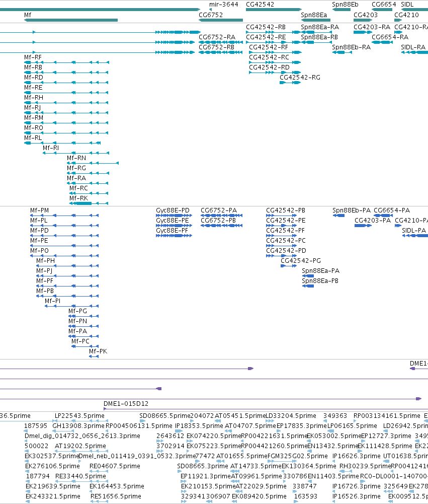Select the DME1-015D12 clone label

(126, 403)
